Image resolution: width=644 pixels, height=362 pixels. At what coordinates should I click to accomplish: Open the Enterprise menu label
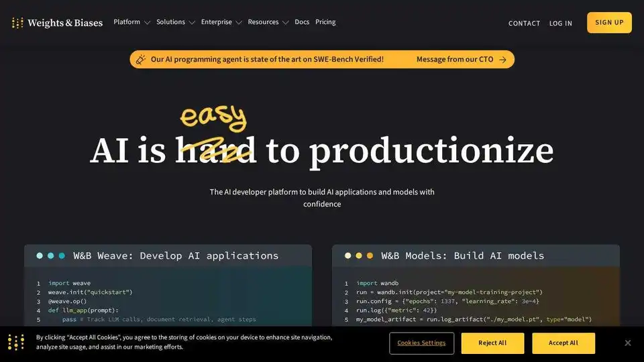(217, 22)
